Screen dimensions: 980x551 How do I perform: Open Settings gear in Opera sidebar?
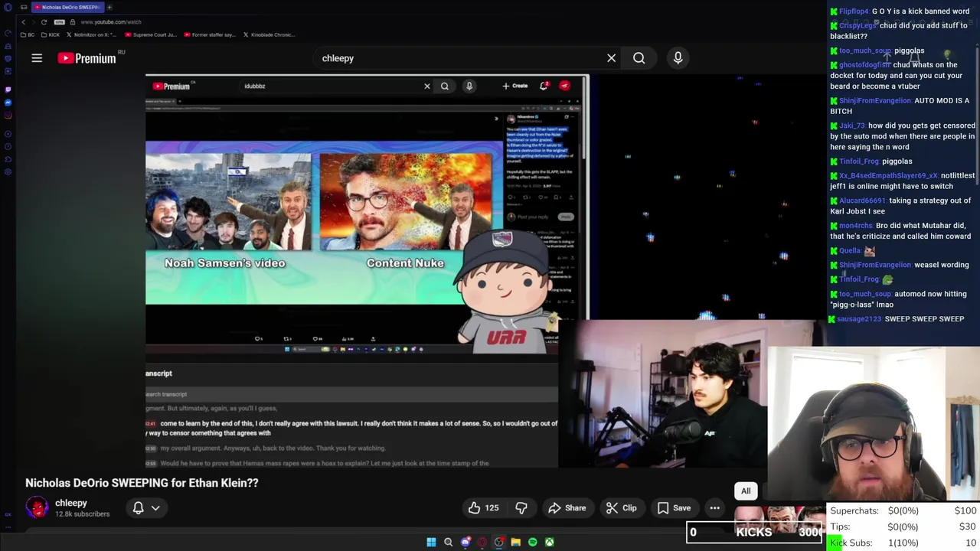8,171
